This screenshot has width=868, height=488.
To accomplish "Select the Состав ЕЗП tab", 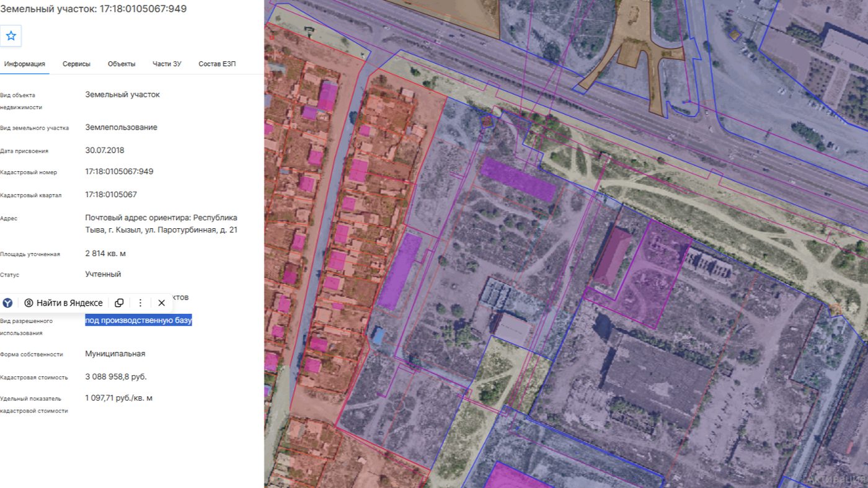I will (217, 64).
